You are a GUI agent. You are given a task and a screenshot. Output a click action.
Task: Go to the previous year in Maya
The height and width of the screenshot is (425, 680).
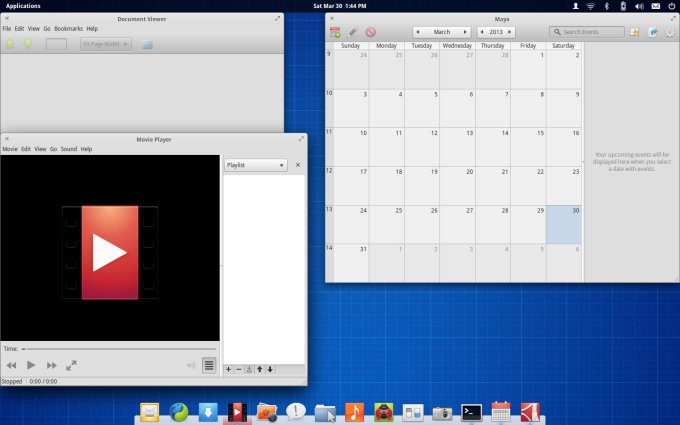(482, 32)
